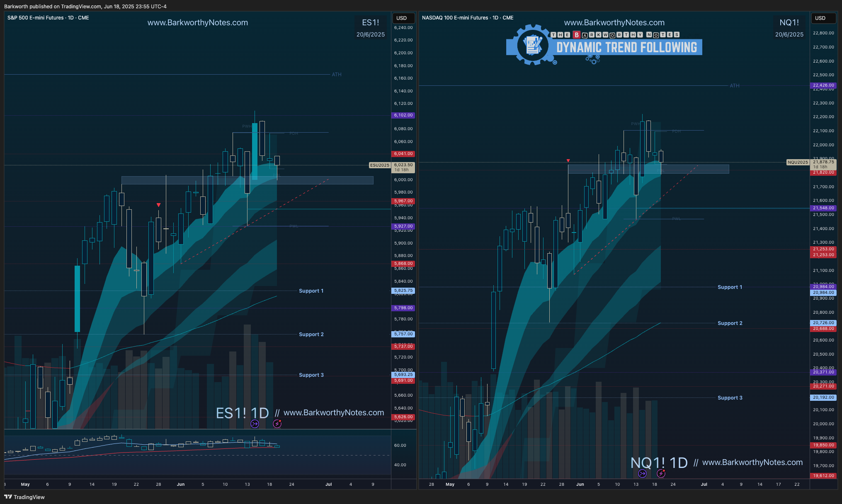Click the red 5,868.00 price label
Viewport: 842px width, 504px height.
(403, 264)
